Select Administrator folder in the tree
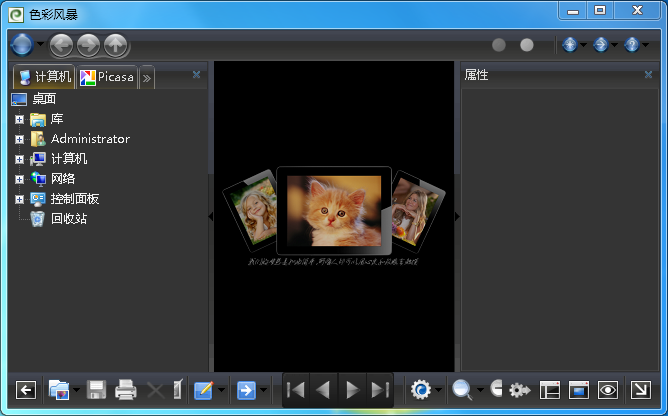The width and height of the screenshot is (668, 416). (90, 139)
